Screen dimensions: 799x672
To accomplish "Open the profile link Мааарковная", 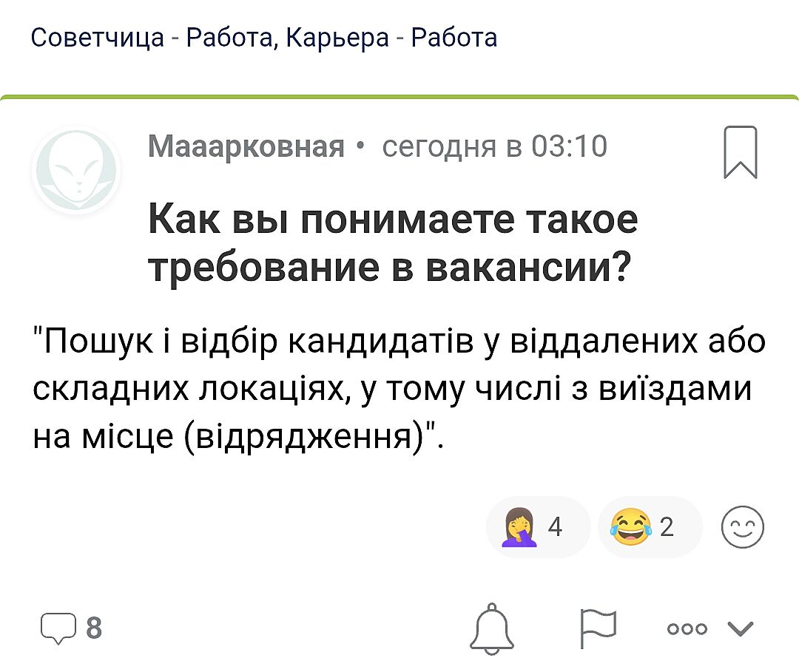I will [246, 146].
